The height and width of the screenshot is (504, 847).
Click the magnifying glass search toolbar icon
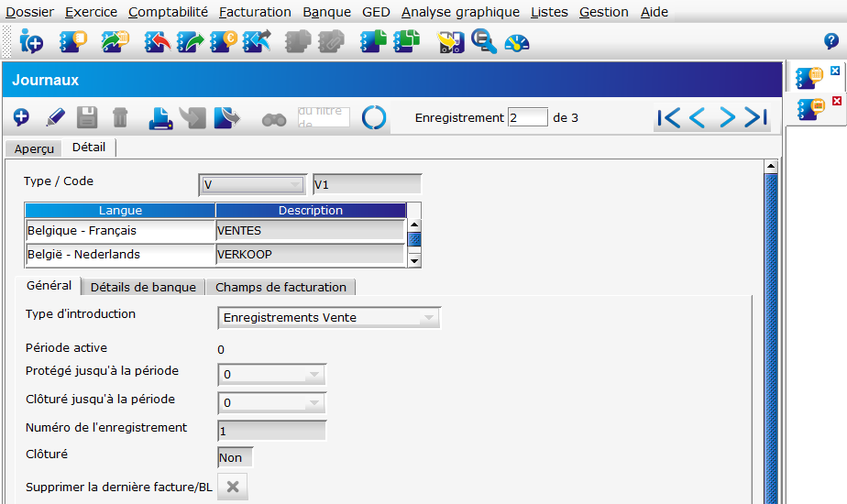(x=483, y=41)
